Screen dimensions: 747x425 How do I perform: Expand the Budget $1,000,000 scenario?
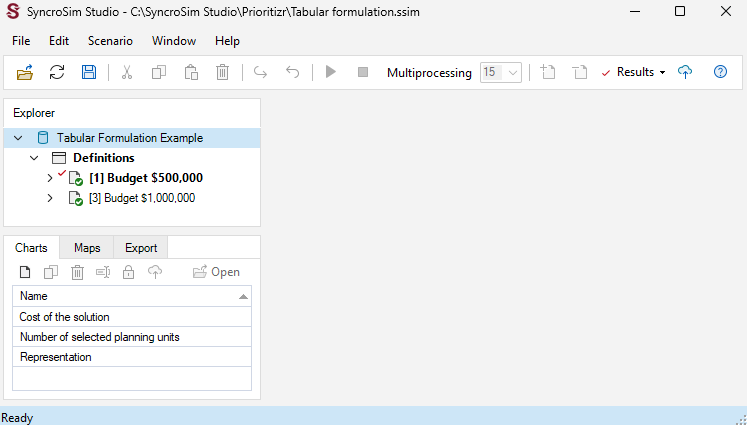tap(50, 198)
